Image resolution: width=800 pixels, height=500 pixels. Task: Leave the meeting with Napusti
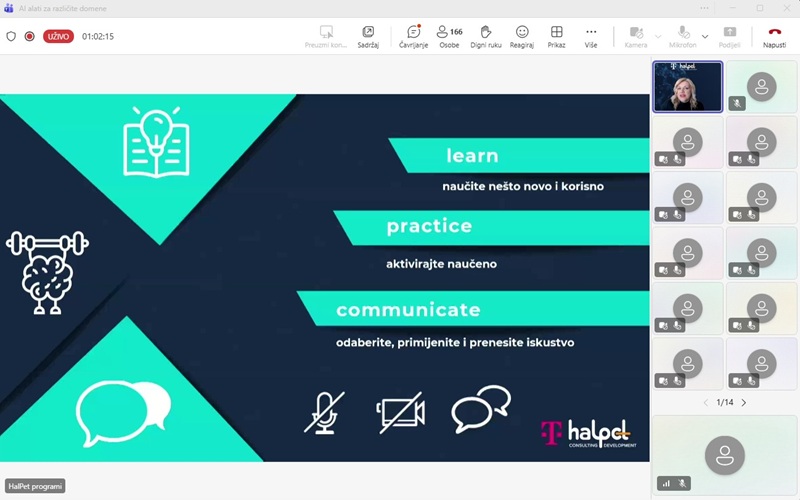774,36
